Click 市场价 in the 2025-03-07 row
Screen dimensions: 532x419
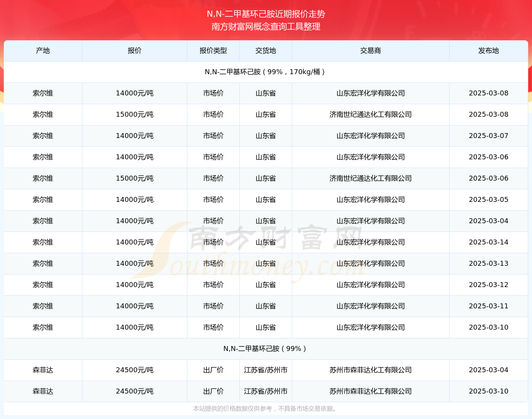pyautogui.click(x=213, y=136)
